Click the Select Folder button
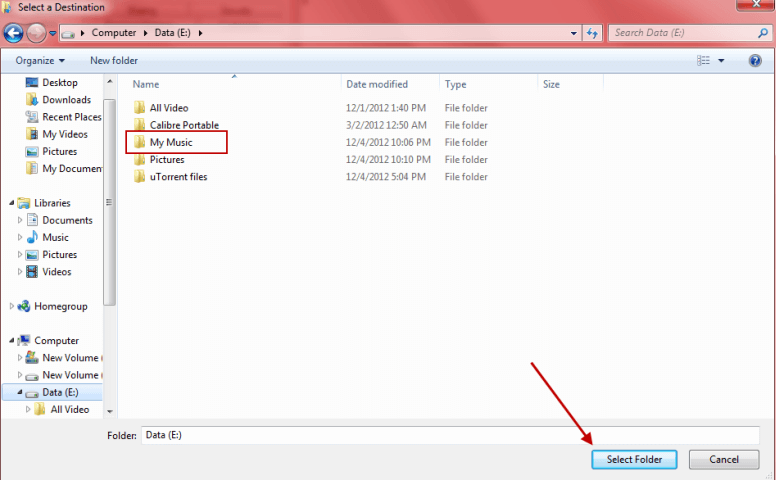Screen dimensions: 776x480 (634, 459)
